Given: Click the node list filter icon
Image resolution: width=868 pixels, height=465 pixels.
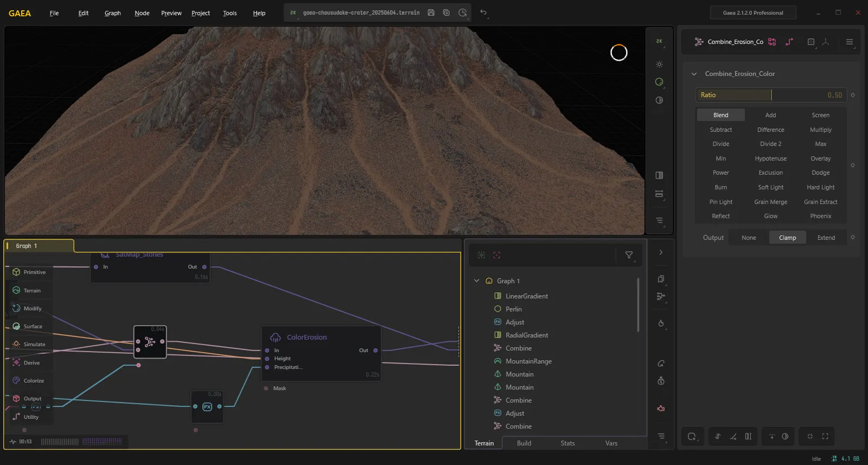Looking at the screenshot, I should coord(629,255).
